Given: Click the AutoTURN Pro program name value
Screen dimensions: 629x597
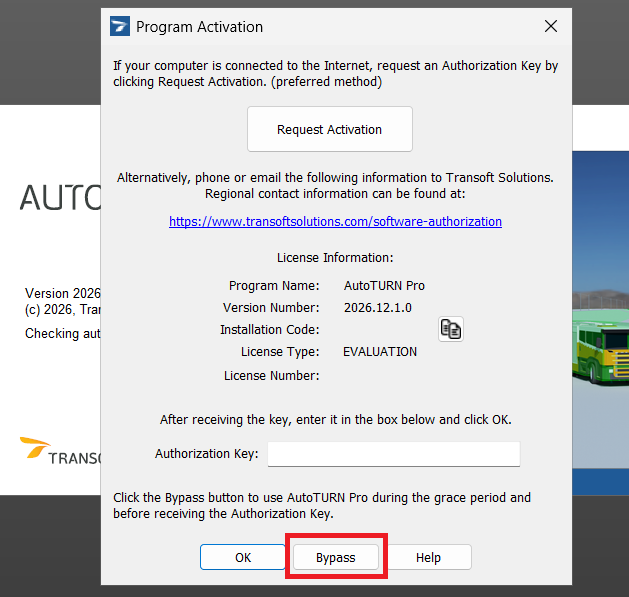Looking at the screenshot, I should [x=384, y=285].
